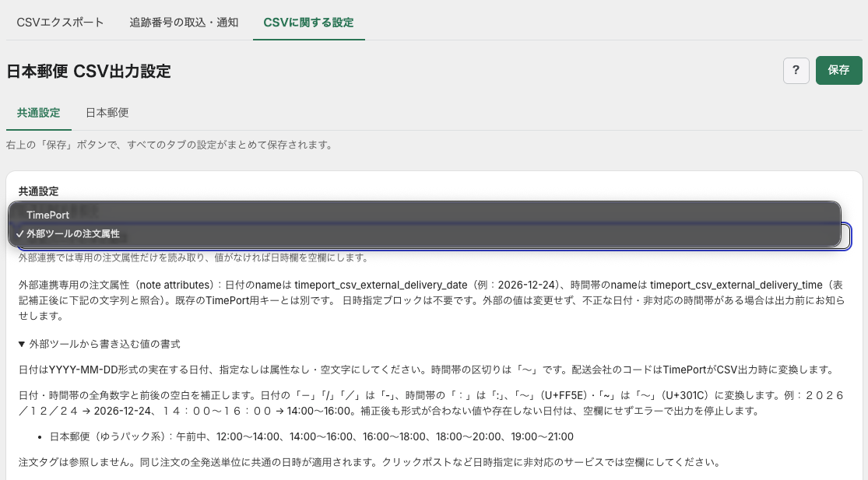Image resolution: width=868 pixels, height=480 pixels.
Task: Choose TimePort from the dropdown list
Action: pos(424,215)
